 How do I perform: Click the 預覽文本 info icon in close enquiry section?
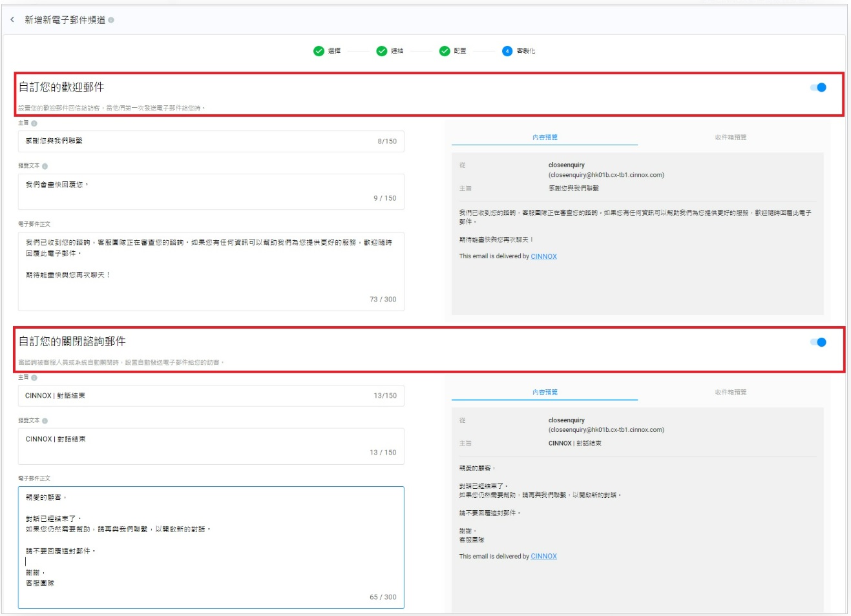coord(45,421)
